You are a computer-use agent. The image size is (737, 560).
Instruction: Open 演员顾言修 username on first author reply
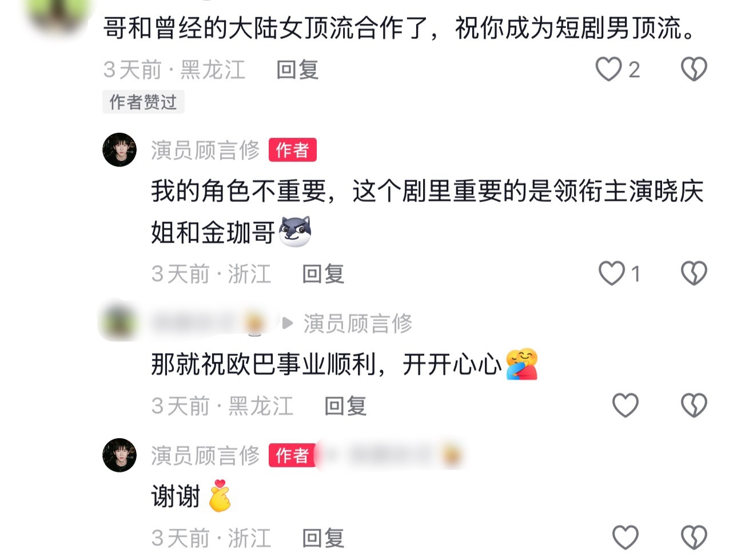pos(205,150)
